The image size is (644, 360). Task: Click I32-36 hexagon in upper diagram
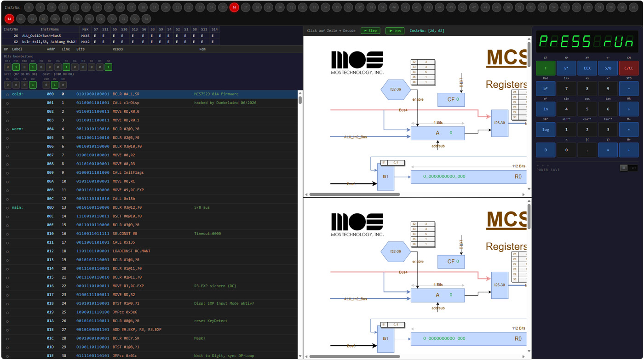pyautogui.click(x=396, y=90)
